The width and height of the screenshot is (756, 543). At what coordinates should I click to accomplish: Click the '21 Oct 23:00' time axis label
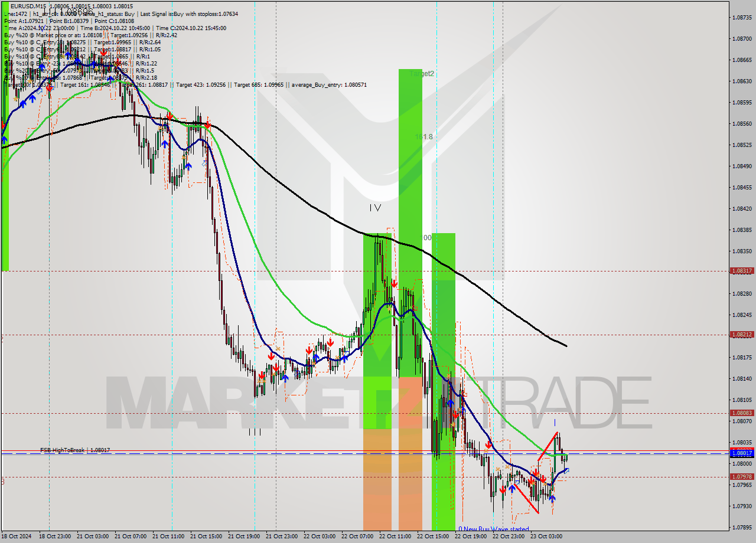tap(282, 537)
